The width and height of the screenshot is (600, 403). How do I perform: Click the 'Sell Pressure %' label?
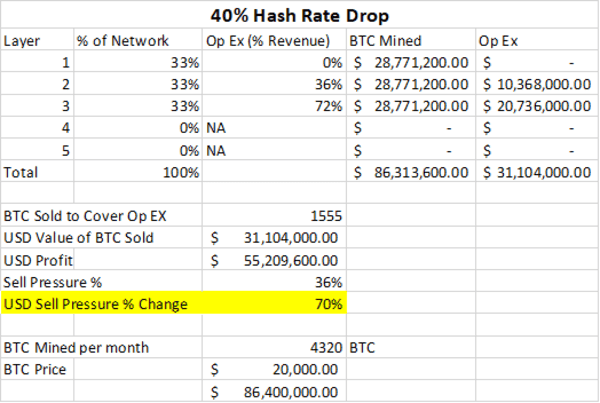(x=53, y=282)
